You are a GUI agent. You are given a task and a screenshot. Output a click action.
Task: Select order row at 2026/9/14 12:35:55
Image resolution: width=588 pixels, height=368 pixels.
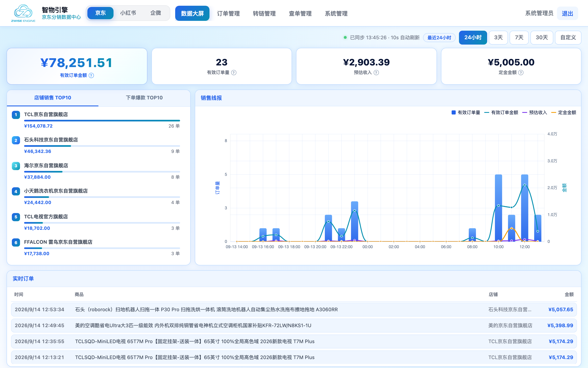click(294, 341)
